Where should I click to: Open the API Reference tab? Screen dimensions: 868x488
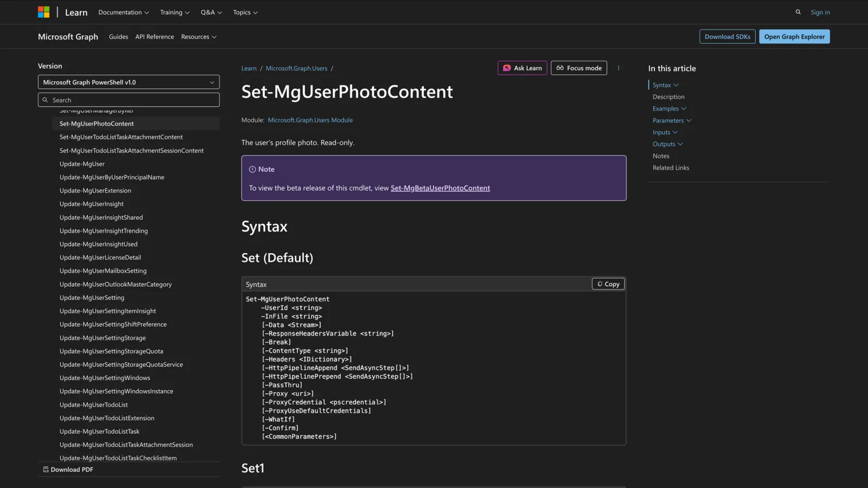pyautogui.click(x=155, y=37)
